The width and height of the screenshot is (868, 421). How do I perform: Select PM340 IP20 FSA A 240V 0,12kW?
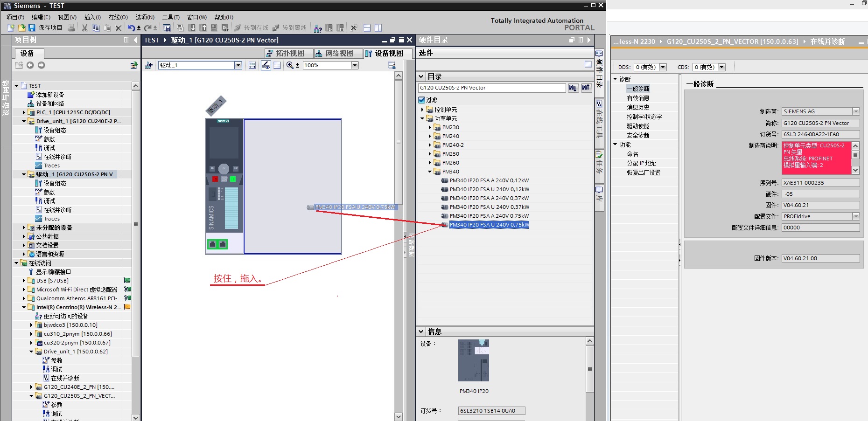pyautogui.click(x=489, y=180)
